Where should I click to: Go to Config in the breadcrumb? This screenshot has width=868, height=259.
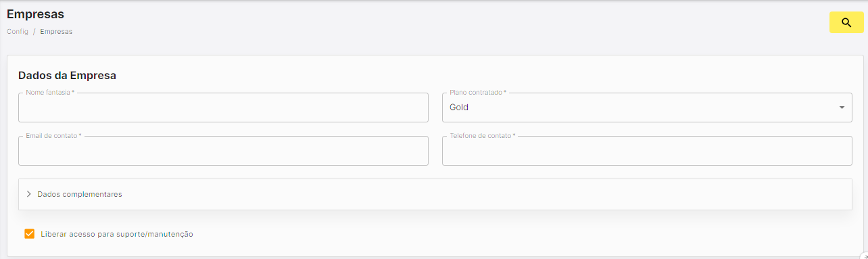click(18, 32)
